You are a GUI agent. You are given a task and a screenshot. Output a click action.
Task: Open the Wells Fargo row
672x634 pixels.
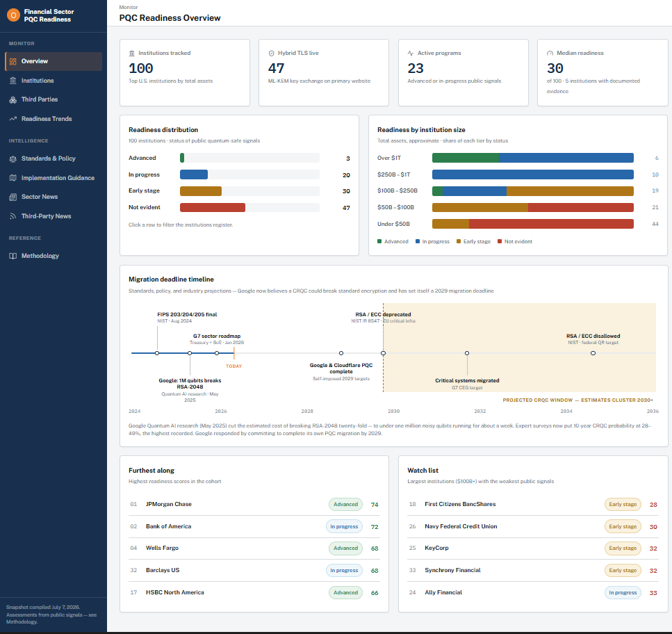pos(254,548)
